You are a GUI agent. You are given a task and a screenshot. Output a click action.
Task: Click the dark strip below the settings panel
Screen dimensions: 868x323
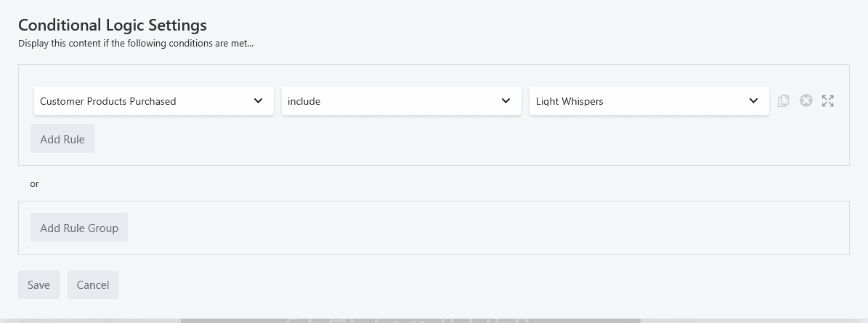pos(410,320)
